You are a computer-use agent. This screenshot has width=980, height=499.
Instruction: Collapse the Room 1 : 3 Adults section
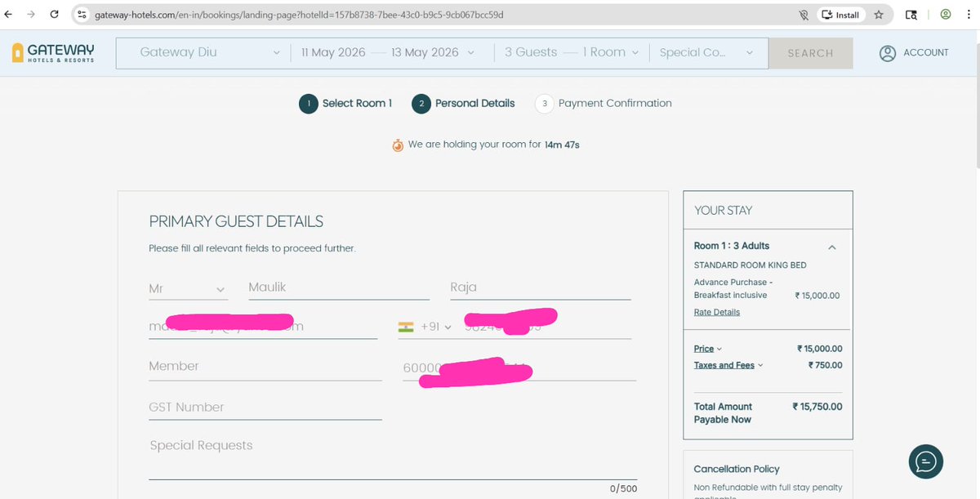click(831, 247)
